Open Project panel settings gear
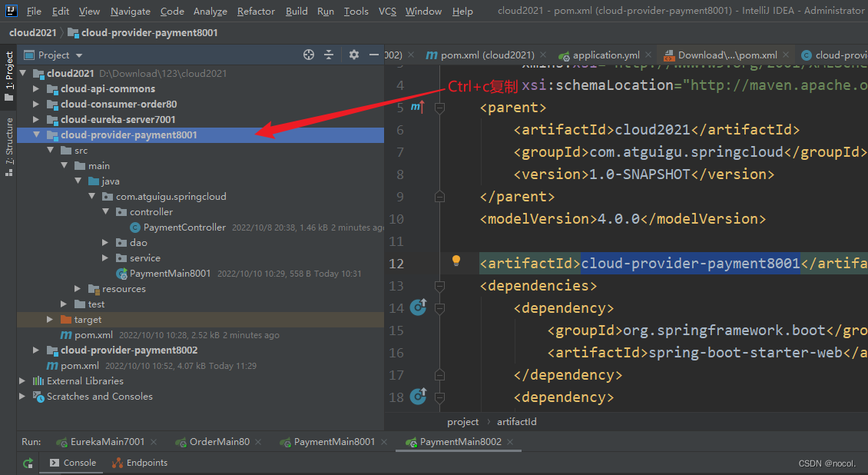 point(354,55)
